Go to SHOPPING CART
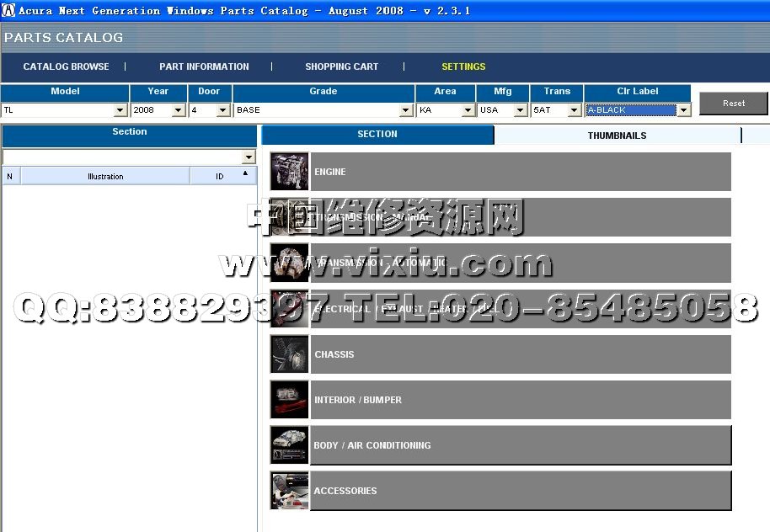Image resolution: width=770 pixels, height=532 pixels. (x=341, y=66)
